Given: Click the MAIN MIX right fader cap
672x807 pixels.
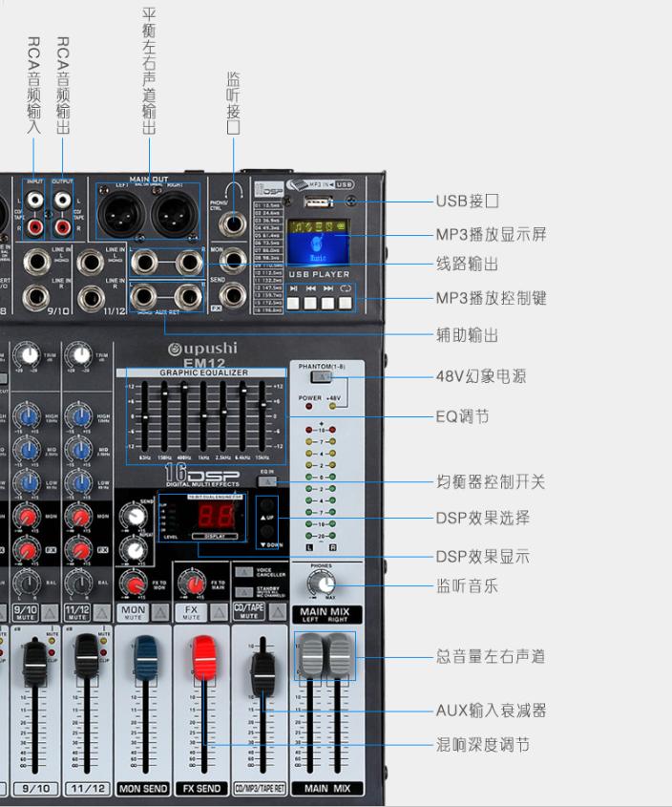Looking at the screenshot, I should (340, 656).
